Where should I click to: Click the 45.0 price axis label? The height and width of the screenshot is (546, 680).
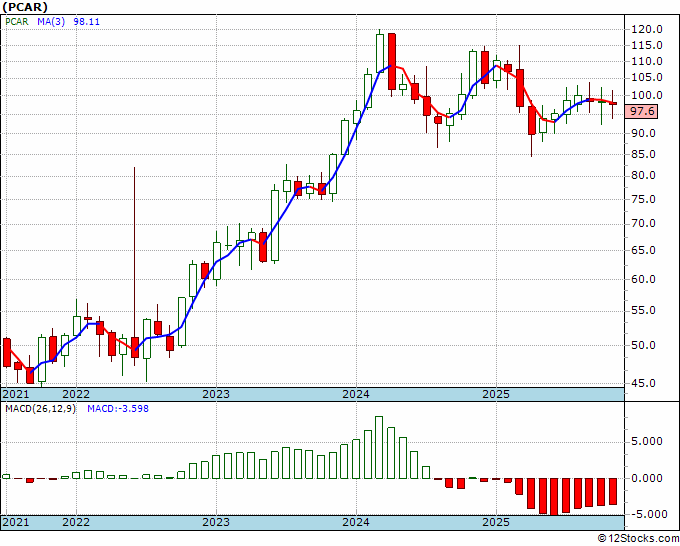pyautogui.click(x=644, y=383)
